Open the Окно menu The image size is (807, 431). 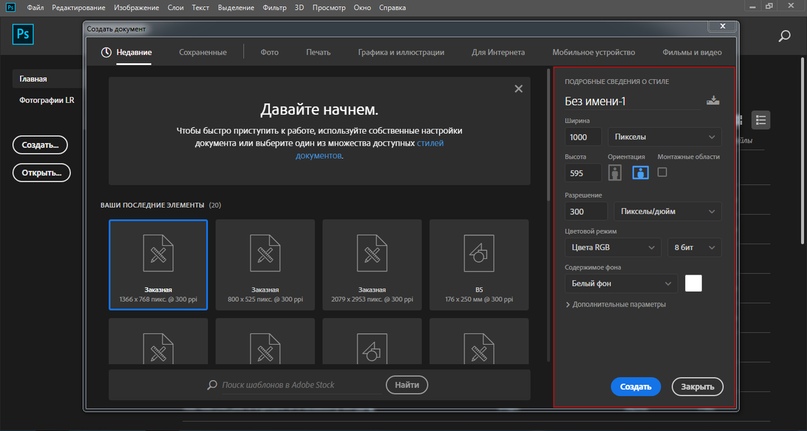[362, 8]
